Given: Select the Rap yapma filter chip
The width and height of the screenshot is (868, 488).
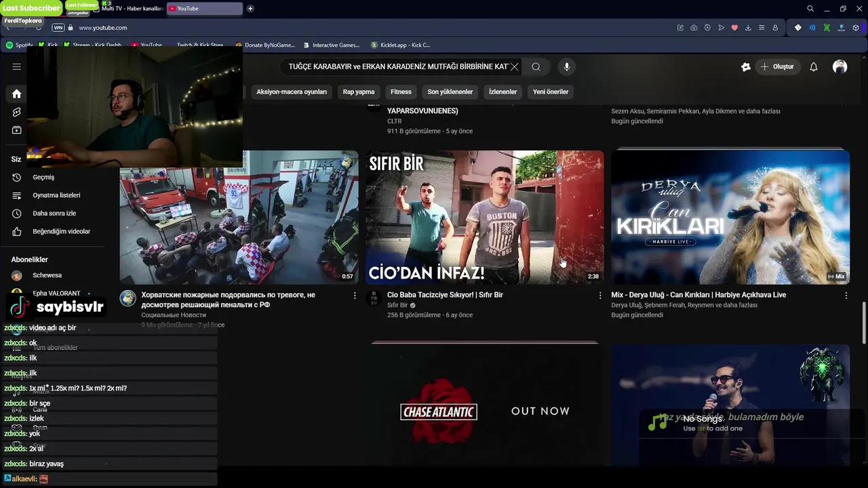Looking at the screenshot, I should tap(359, 91).
